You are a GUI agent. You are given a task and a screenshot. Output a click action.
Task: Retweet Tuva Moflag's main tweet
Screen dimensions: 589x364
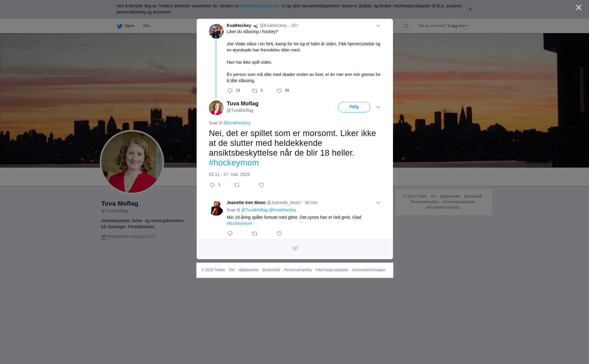point(237,185)
